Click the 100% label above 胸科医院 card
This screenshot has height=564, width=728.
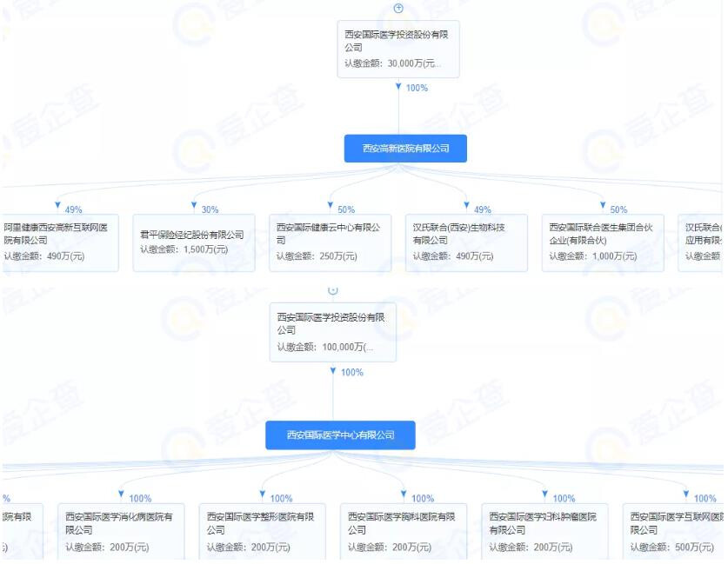point(423,499)
